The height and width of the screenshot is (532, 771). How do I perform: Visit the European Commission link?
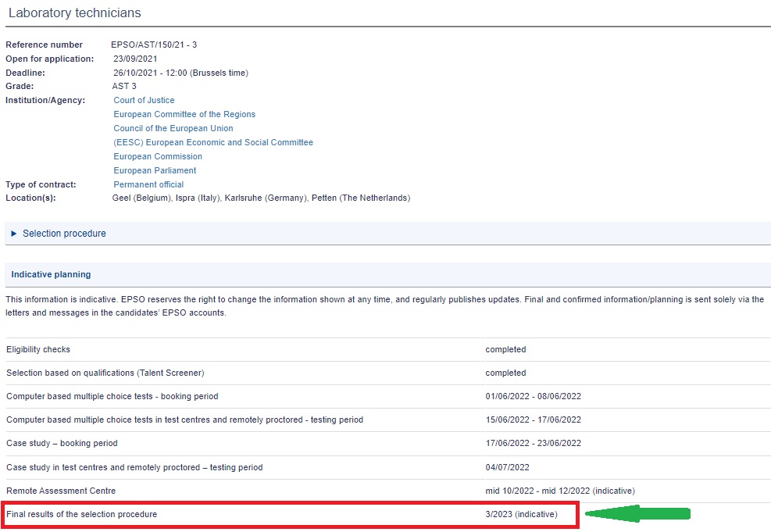coord(158,156)
